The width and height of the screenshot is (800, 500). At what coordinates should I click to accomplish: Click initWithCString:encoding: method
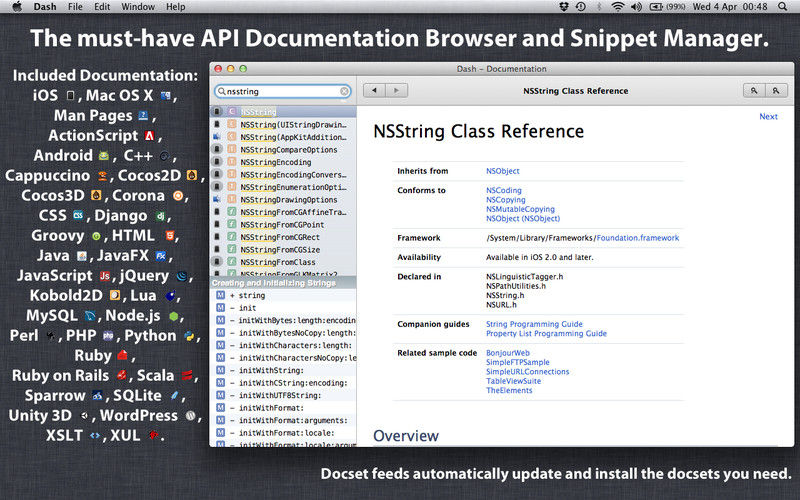tap(283, 383)
